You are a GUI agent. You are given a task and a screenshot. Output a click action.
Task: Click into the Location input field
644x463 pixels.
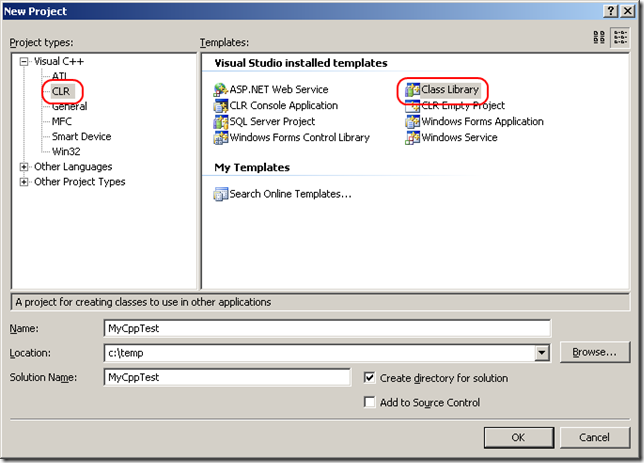320,353
